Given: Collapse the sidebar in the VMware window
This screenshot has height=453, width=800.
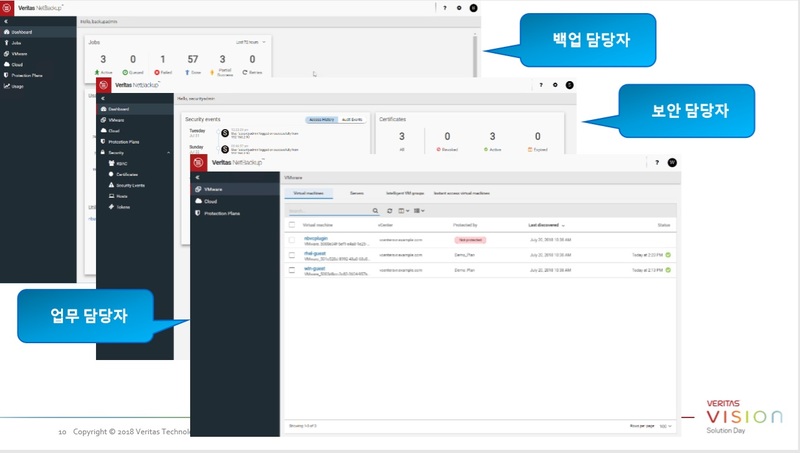Looking at the screenshot, I should pos(197,178).
